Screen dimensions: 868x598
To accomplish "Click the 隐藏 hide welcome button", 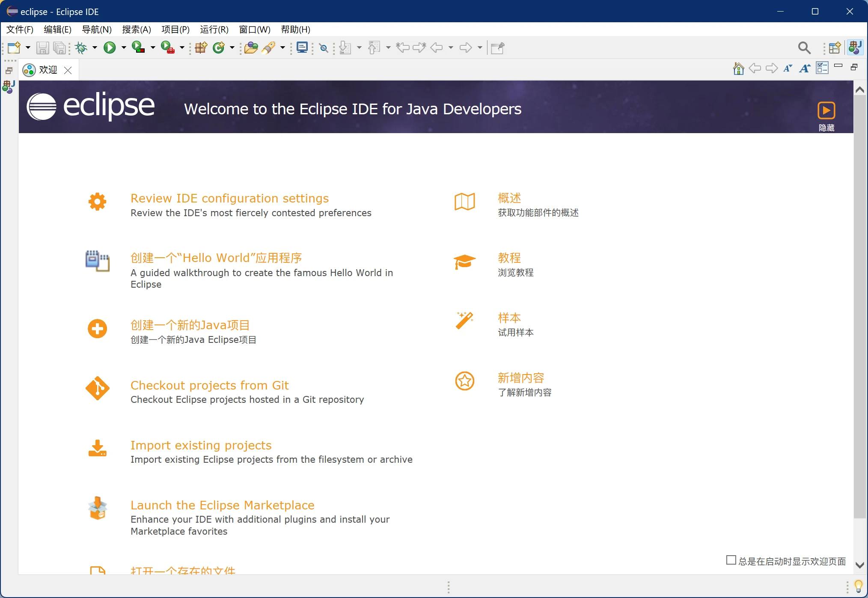I will coord(826,116).
